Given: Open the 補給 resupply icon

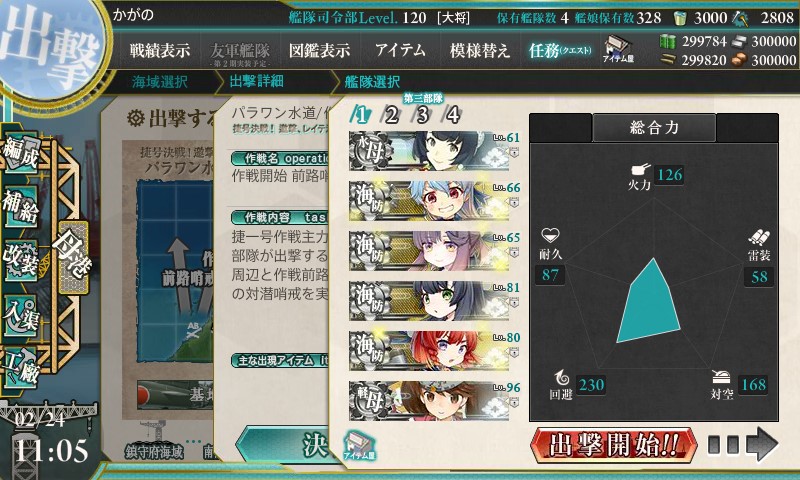Looking at the screenshot, I should [20, 207].
